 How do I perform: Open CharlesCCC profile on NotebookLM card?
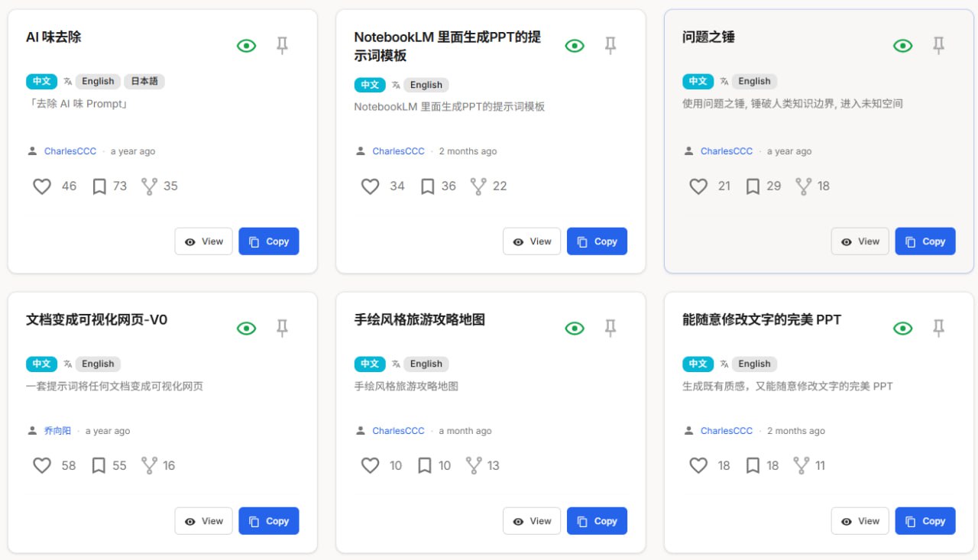tap(398, 151)
